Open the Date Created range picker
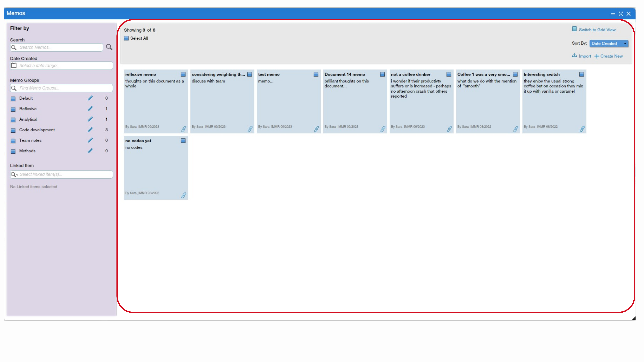 pyautogui.click(x=61, y=65)
